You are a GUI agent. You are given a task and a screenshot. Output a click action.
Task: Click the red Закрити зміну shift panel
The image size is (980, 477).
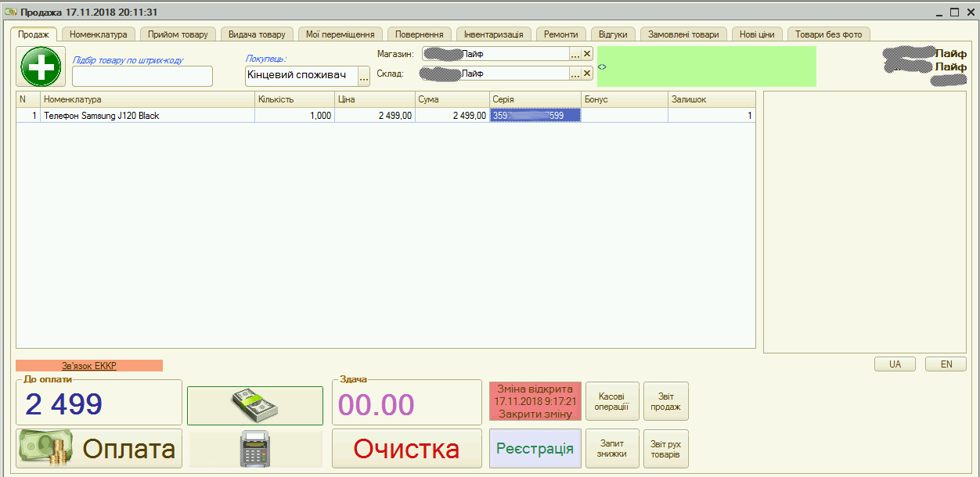(x=535, y=402)
